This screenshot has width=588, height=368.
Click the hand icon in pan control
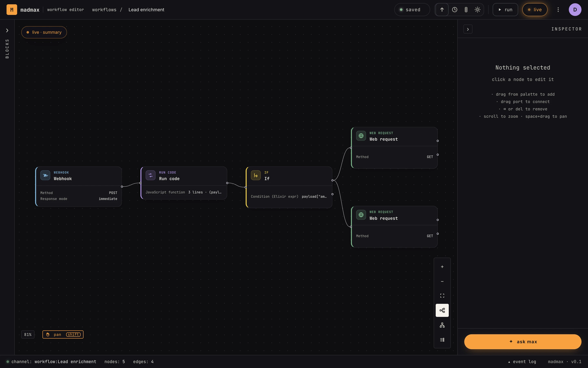pos(48,335)
